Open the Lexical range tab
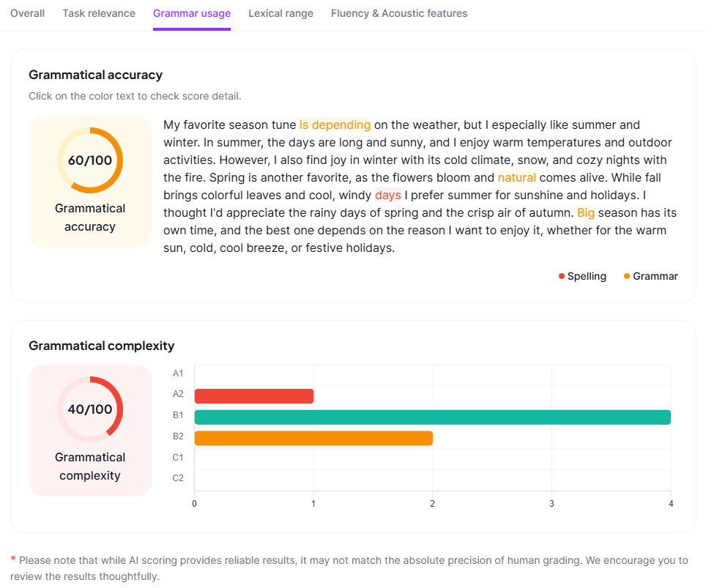Viewport: 706px width, 588px height. pyautogui.click(x=280, y=13)
